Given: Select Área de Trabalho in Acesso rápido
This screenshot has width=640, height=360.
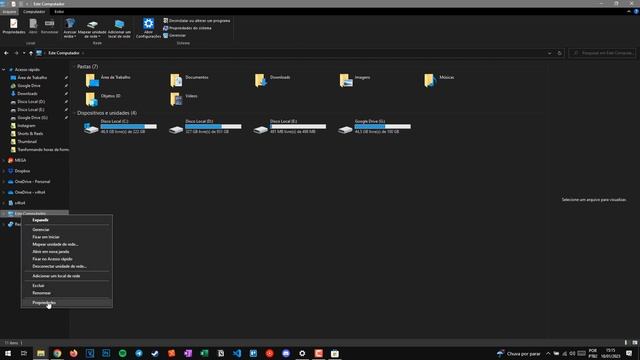Looking at the screenshot, I should click(x=32, y=78).
